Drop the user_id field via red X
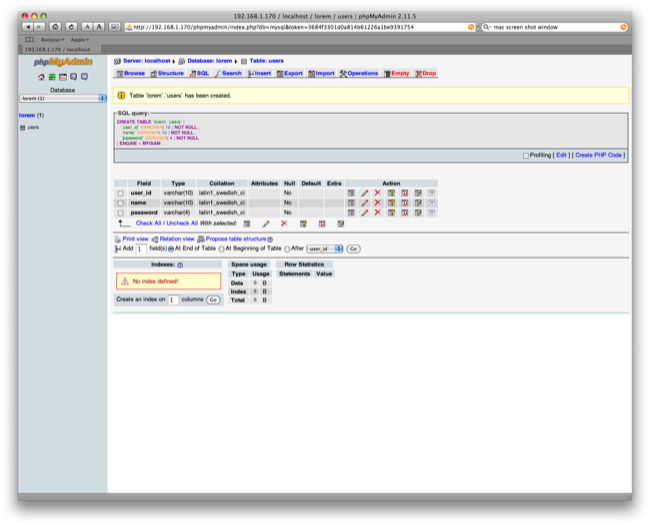The image size is (650, 525). pos(377,193)
